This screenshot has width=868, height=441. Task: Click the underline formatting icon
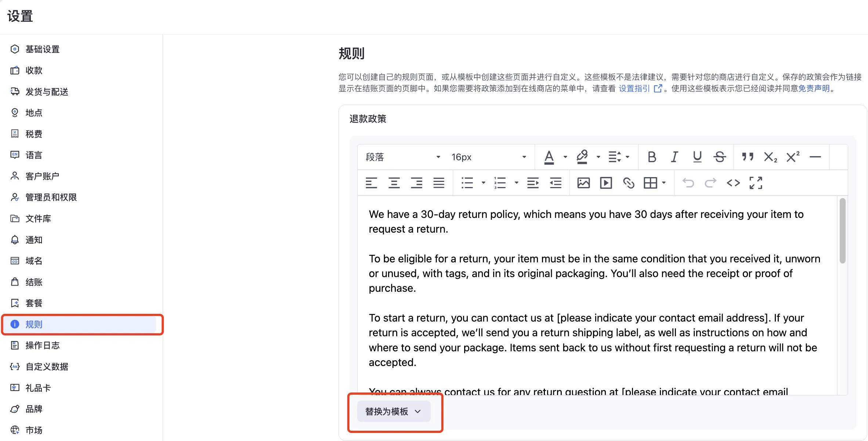[x=697, y=157]
